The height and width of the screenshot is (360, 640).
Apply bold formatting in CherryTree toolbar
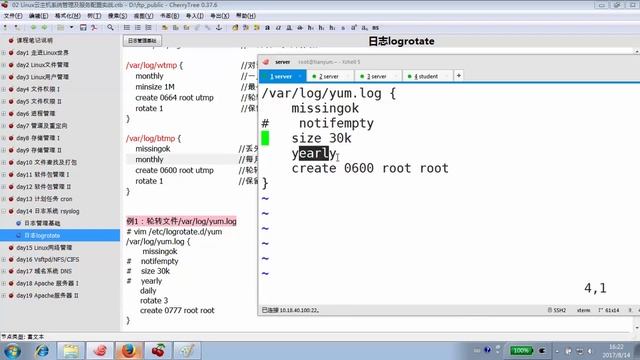point(267,28)
